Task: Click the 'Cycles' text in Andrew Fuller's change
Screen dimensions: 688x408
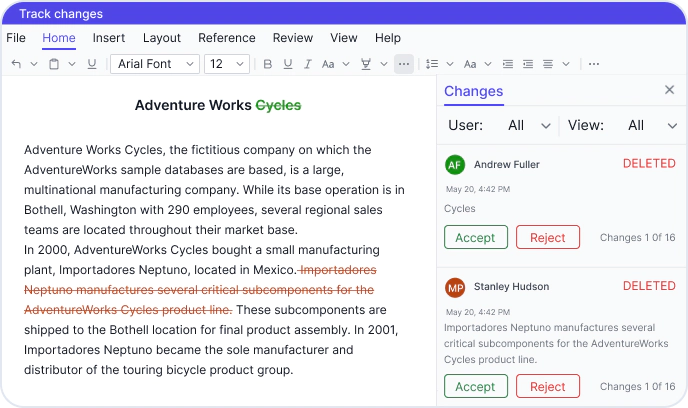Action: pyautogui.click(x=459, y=209)
